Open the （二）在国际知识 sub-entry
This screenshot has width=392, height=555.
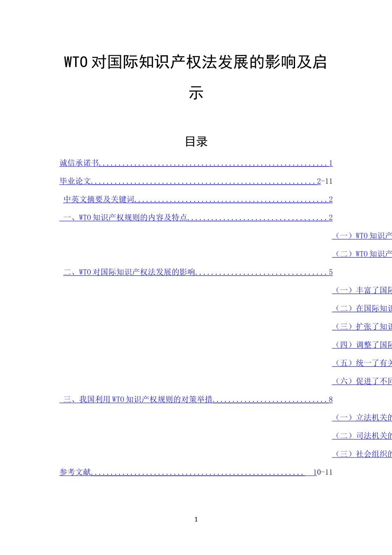(362, 308)
